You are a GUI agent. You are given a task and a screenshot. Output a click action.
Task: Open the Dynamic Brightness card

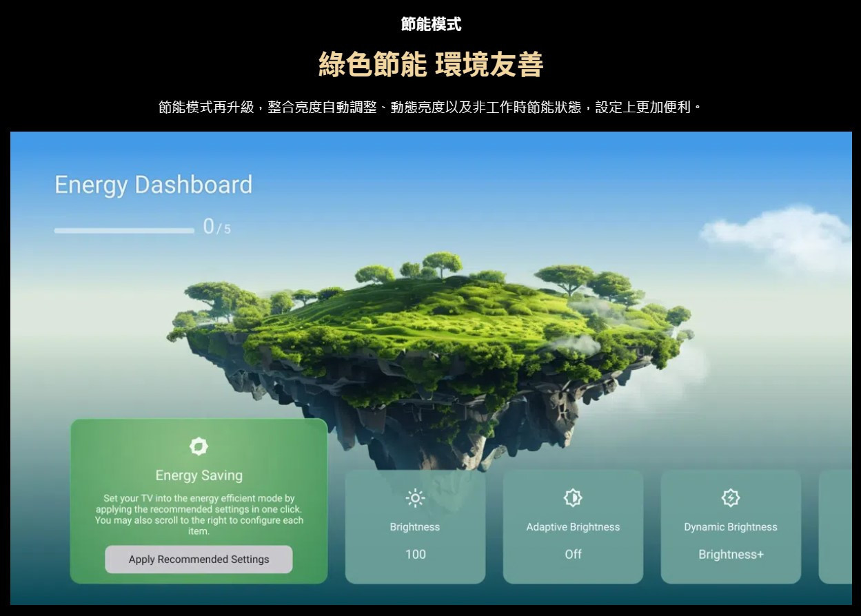click(731, 527)
